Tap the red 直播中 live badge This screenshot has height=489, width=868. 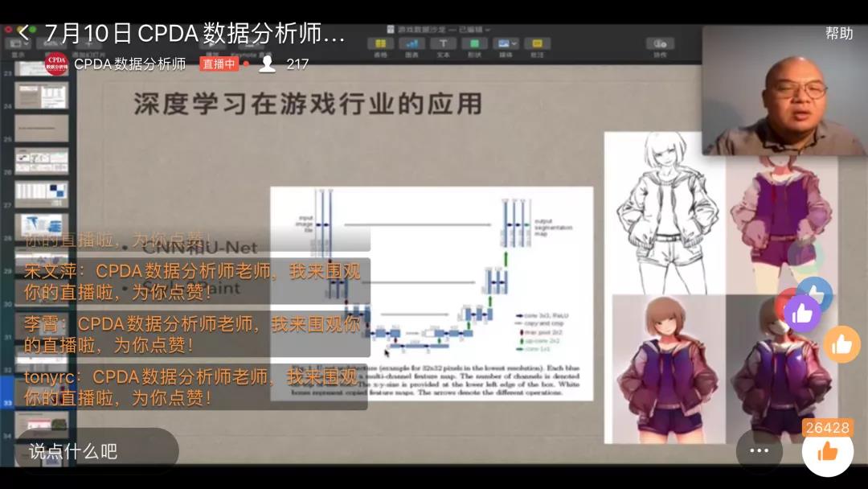[219, 64]
